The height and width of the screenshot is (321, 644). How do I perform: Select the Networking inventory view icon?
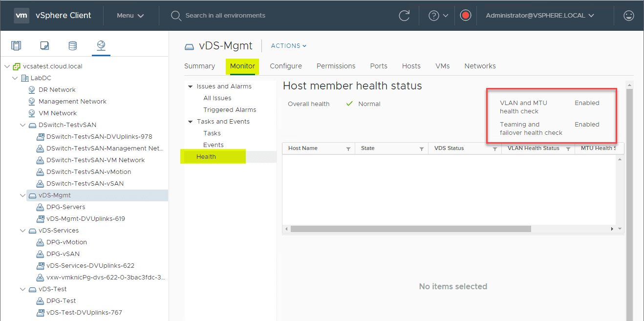coord(101,46)
